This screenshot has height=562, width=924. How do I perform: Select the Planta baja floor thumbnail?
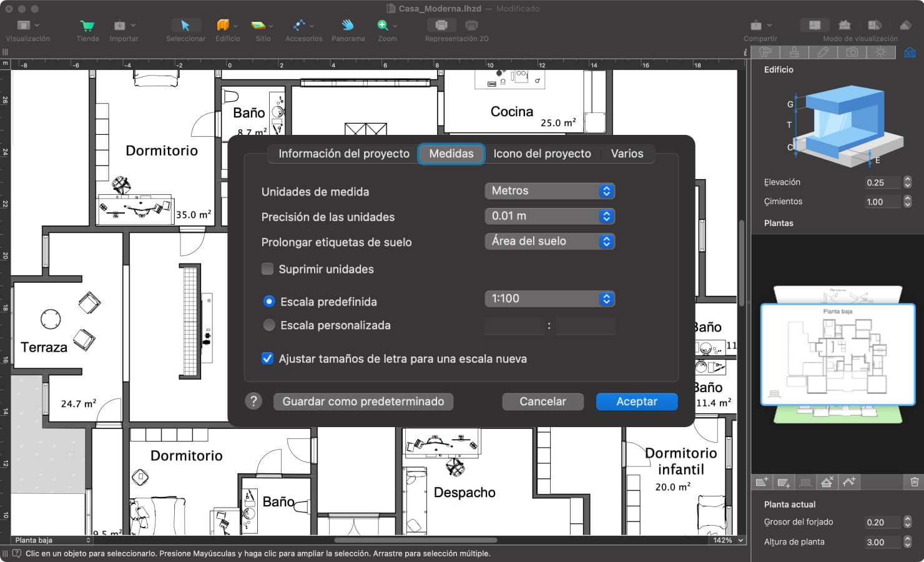click(837, 355)
